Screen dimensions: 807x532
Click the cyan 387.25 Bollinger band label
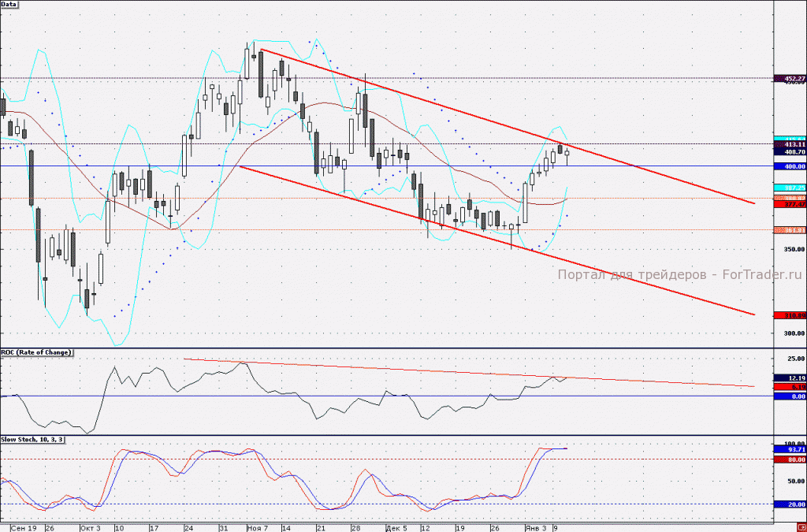coord(790,188)
